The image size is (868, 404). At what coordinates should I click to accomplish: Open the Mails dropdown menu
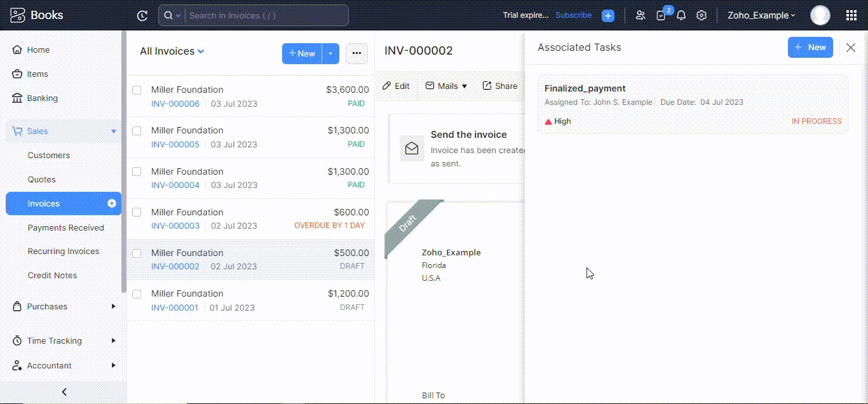point(447,86)
